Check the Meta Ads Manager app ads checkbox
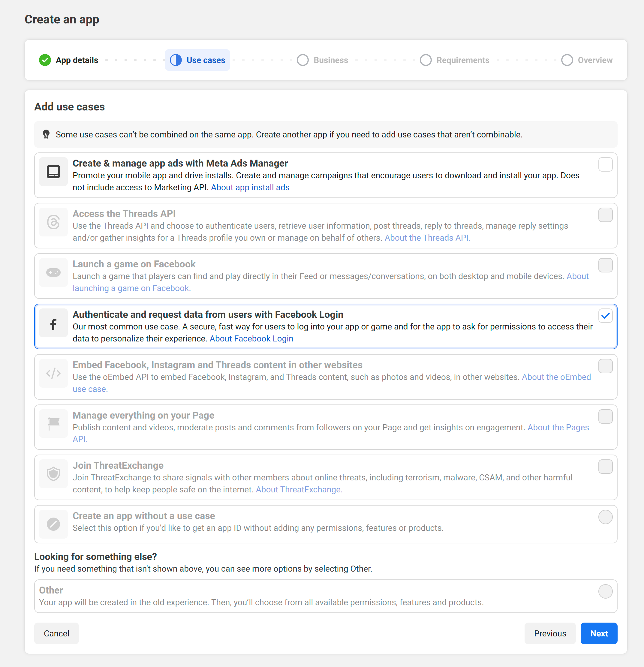The width and height of the screenshot is (644, 667). [x=606, y=164]
